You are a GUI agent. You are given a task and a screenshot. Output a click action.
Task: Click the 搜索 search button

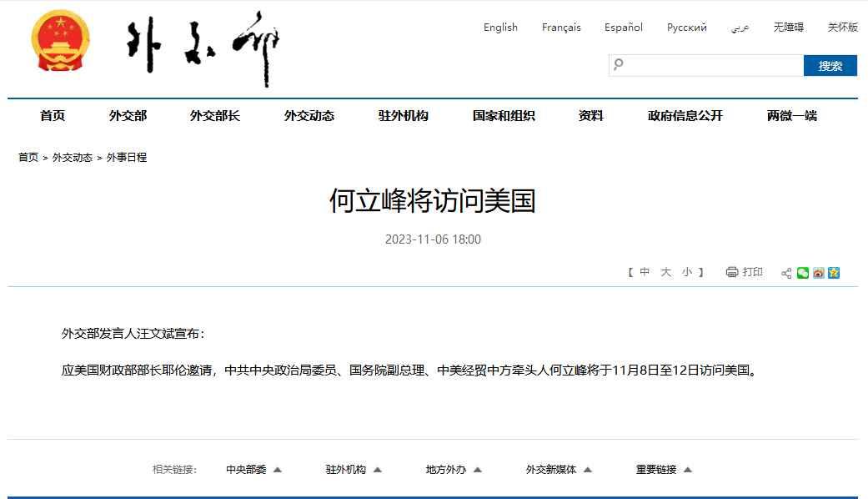coord(830,66)
